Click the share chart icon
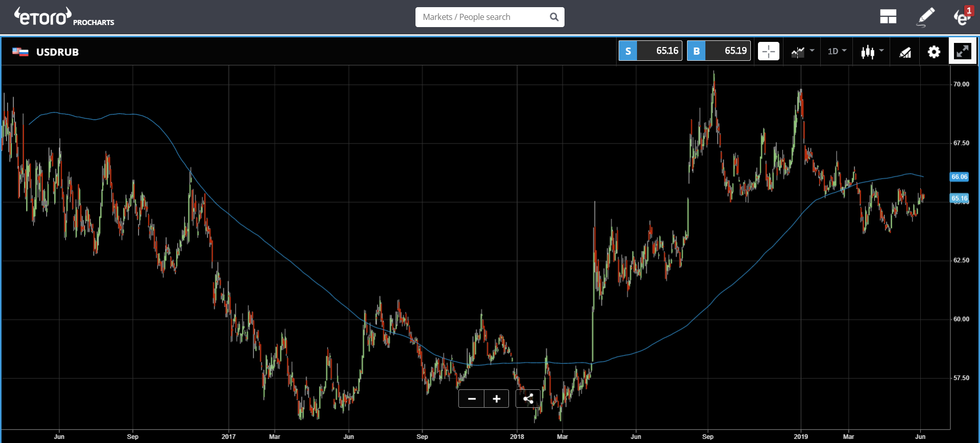 pos(528,399)
